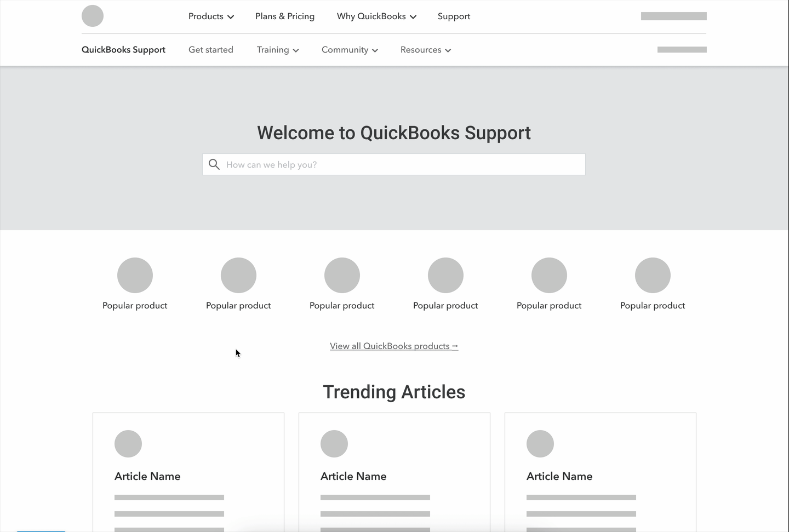Follow the View all QuickBooks products link
Viewport: 789px width, 532px height.
(x=394, y=346)
